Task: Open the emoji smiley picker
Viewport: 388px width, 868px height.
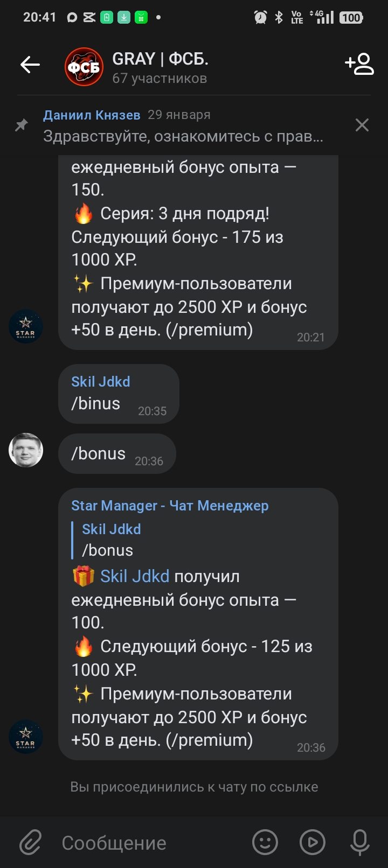Action: tap(265, 842)
